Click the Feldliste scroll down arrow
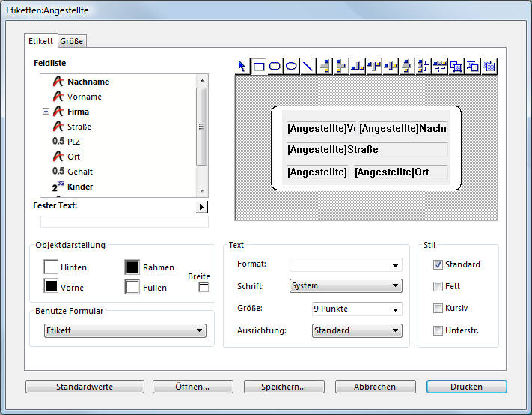 pos(202,191)
